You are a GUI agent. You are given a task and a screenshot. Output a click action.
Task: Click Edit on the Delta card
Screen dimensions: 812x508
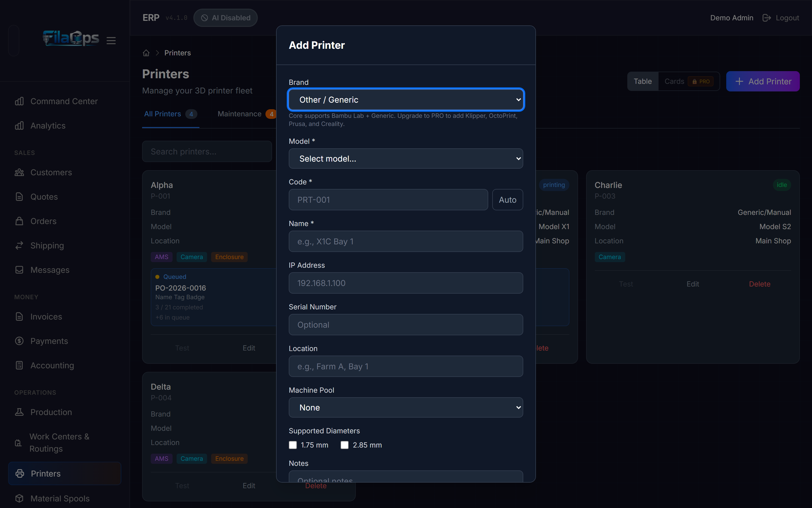249,485
